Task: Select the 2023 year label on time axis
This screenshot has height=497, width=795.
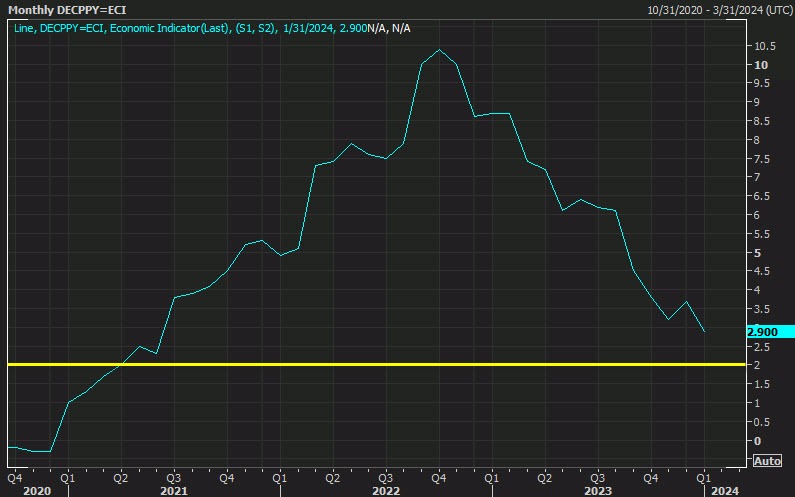Action: pyautogui.click(x=596, y=491)
